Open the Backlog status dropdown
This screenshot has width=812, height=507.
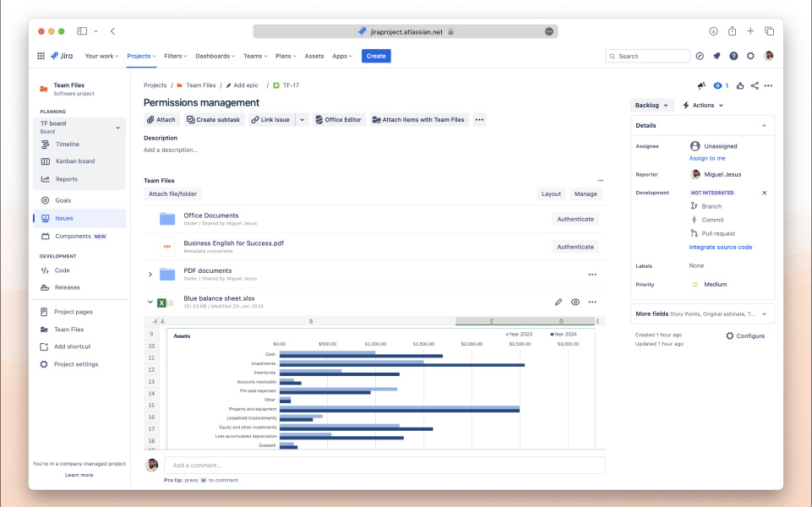pyautogui.click(x=652, y=105)
